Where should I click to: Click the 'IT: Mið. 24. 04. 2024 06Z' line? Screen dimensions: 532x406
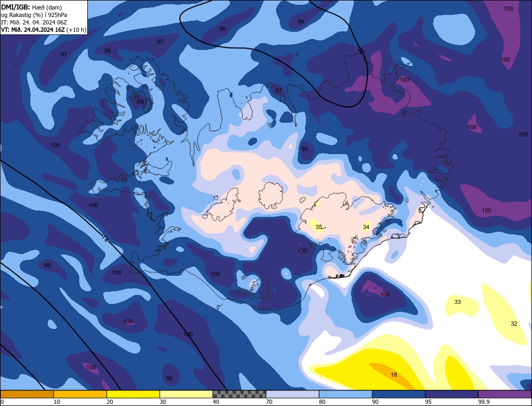[34, 22]
